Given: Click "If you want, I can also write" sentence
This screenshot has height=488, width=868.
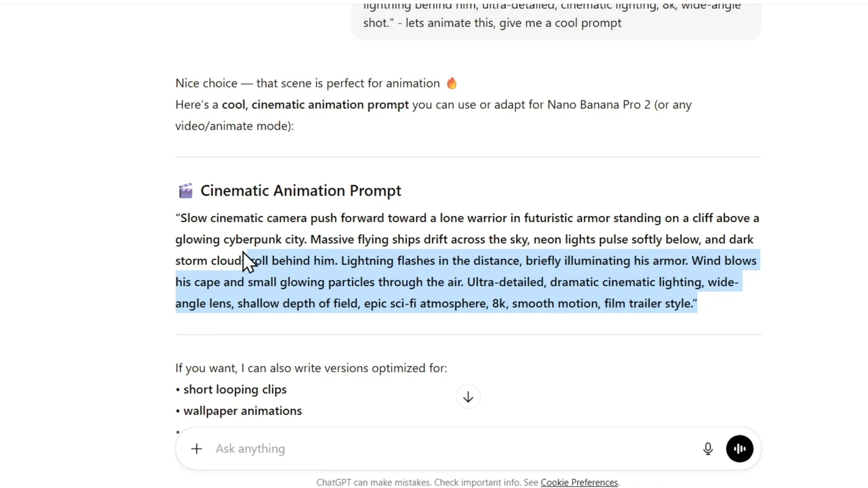Looking at the screenshot, I should 311,368.
